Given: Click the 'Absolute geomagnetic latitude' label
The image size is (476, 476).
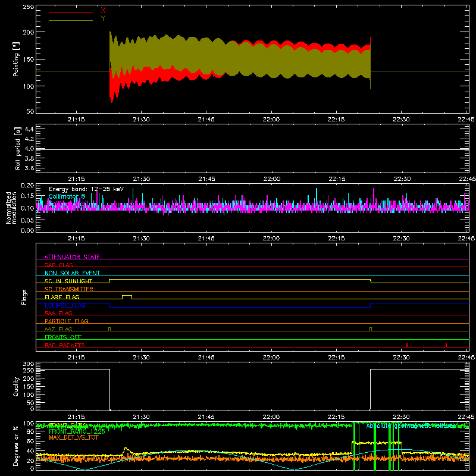Looking at the screenshot, I should point(411,425).
